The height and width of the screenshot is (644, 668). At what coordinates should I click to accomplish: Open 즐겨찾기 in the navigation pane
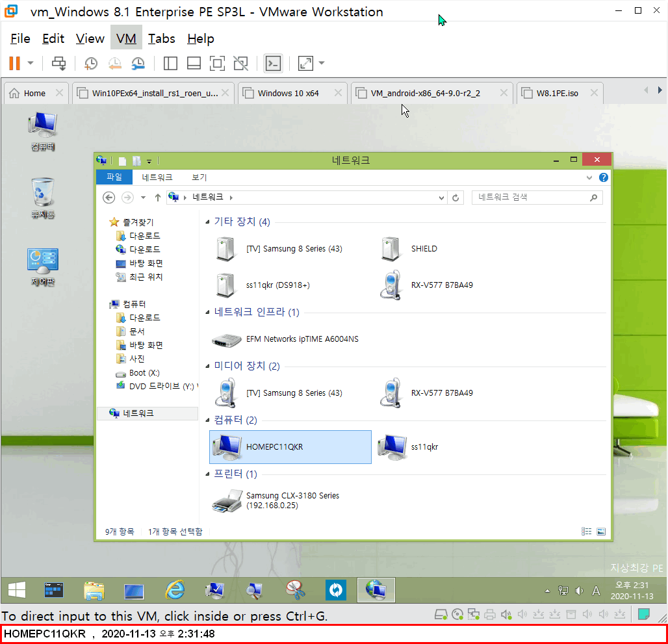click(x=132, y=222)
